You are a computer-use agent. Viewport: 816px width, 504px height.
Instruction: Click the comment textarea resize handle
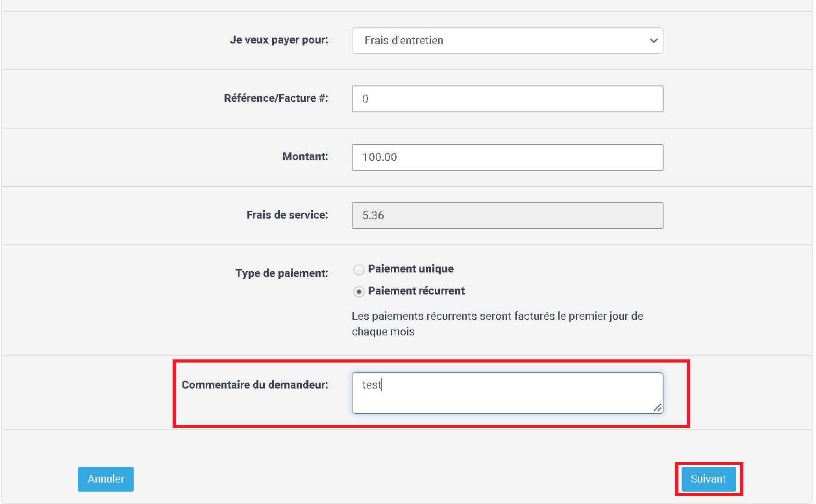point(658,408)
